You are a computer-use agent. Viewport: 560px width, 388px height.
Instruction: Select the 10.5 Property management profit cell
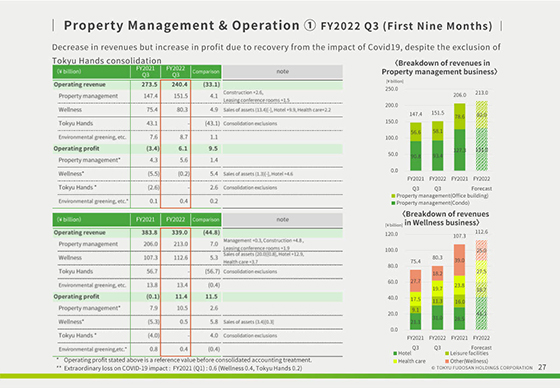pos(182,308)
